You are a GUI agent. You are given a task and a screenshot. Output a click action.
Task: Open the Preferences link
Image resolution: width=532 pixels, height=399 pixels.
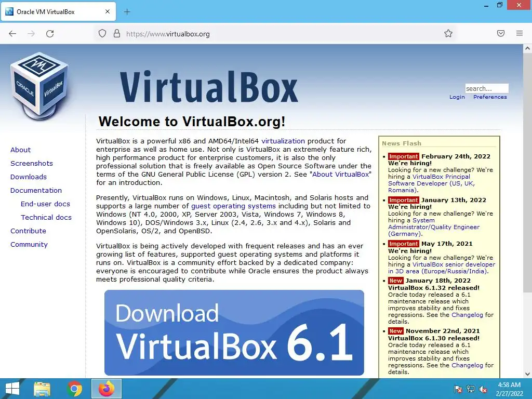(490, 97)
